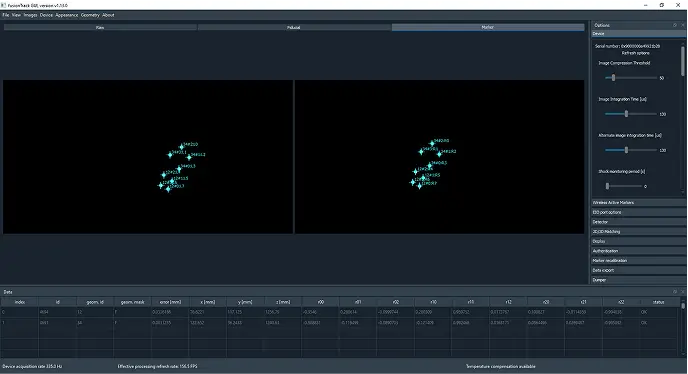The height and width of the screenshot is (374, 688).
Task: Expand the Wireless Active Markers section
Action: coord(638,203)
